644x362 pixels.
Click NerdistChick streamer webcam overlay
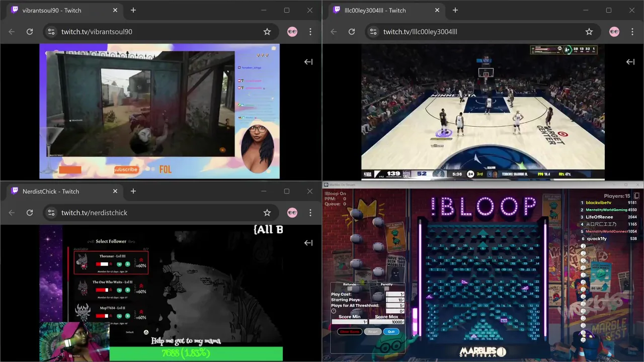pyautogui.click(x=74, y=342)
